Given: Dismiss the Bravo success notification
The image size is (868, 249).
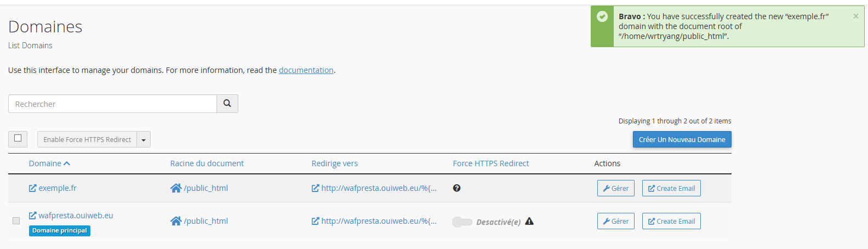Looking at the screenshot, I should [x=855, y=16].
